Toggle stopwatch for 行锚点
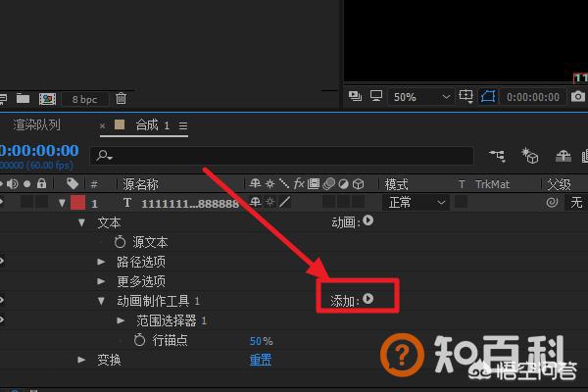588x392 pixels. (x=139, y=340)
